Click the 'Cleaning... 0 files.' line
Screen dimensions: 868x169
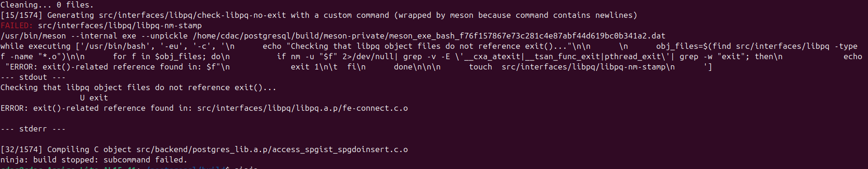[47, 5]
